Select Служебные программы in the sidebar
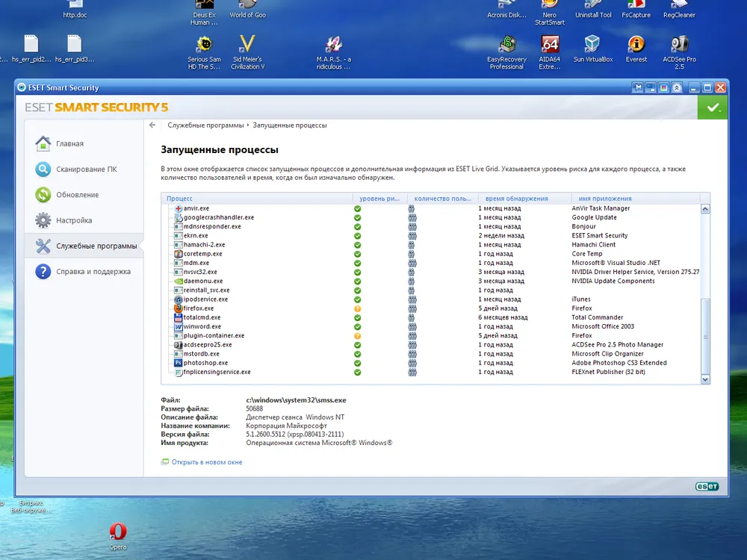The width and height of the screenshot is (747, 560). point(96,246)
